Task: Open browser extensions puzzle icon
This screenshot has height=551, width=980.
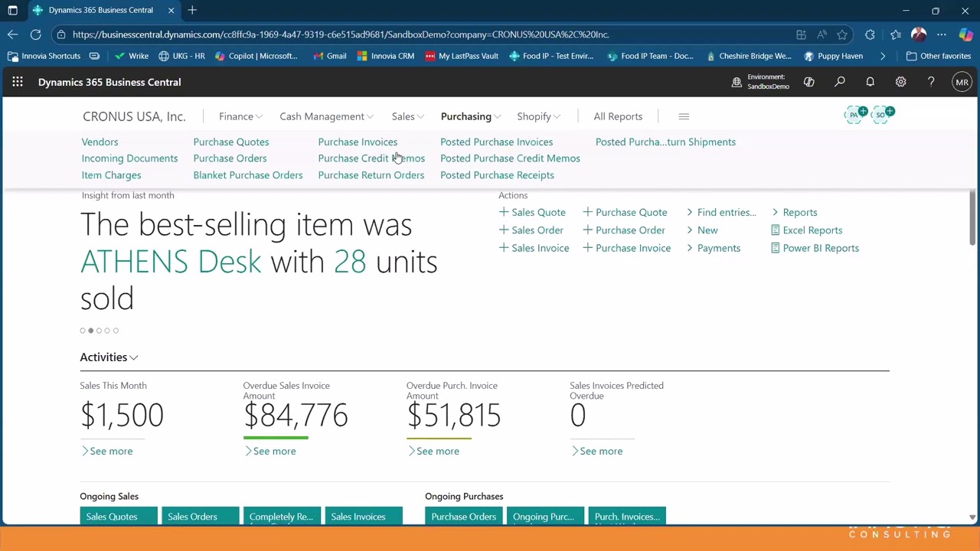Action: click(870, 34)
